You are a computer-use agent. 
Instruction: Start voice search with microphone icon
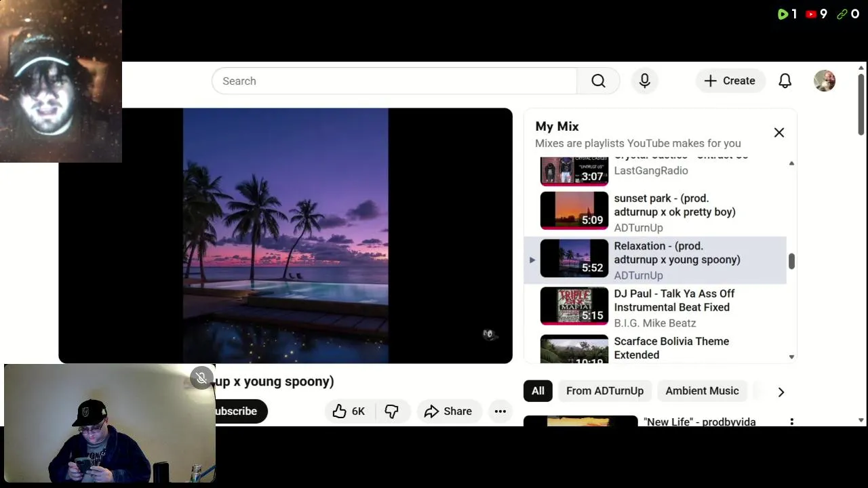point(645,81)
